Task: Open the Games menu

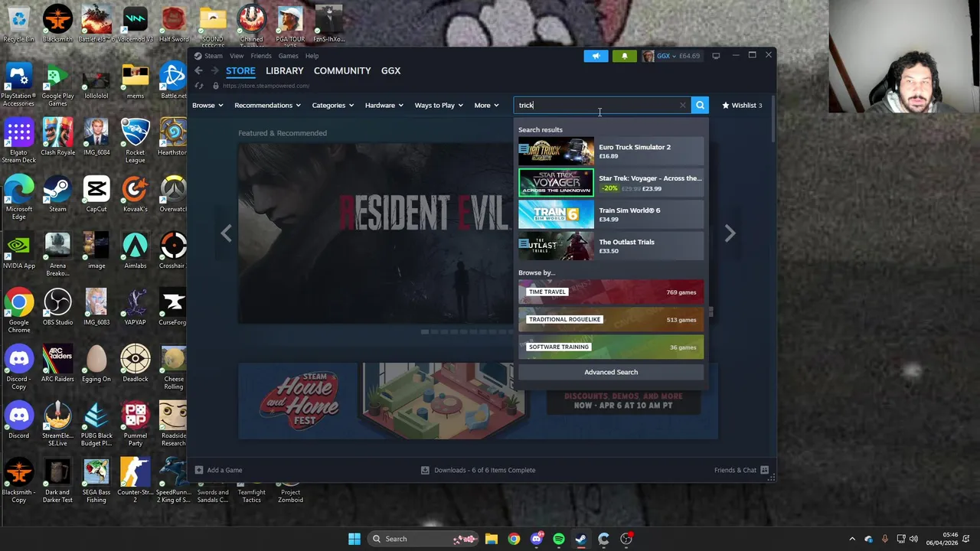Action: coord(288,56)
